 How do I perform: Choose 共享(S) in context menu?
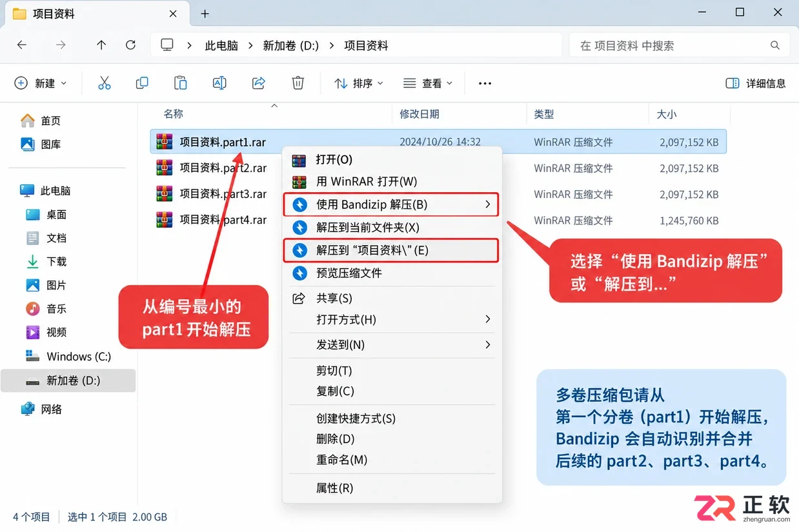pyautogui.click(x=391, y=298)
